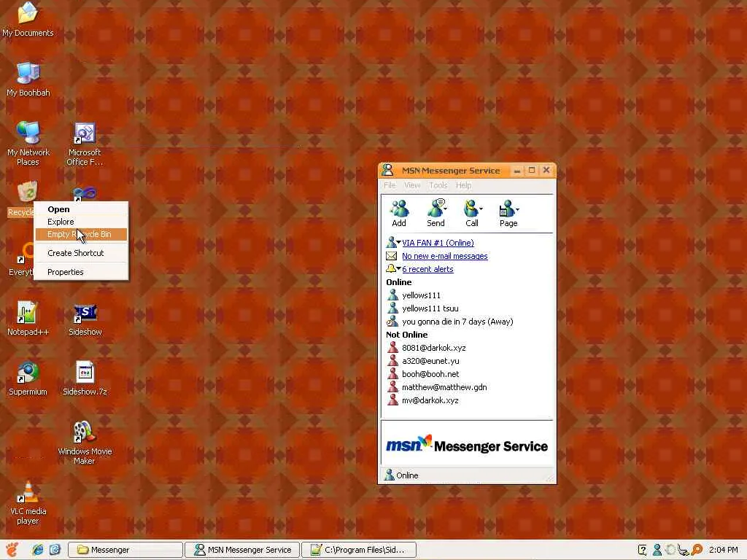Choose Create Shortcut from context menu
Viewport: 747px width, 560px height.
81,253
